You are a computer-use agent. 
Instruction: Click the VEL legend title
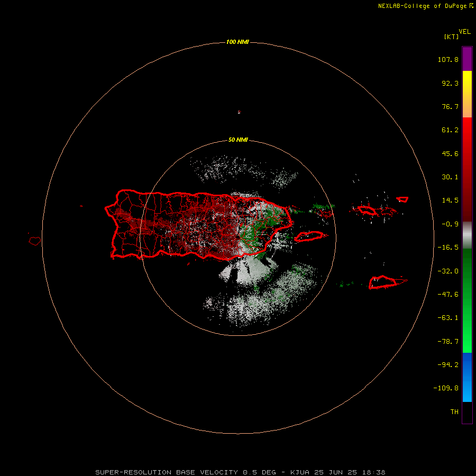[464, 32]
